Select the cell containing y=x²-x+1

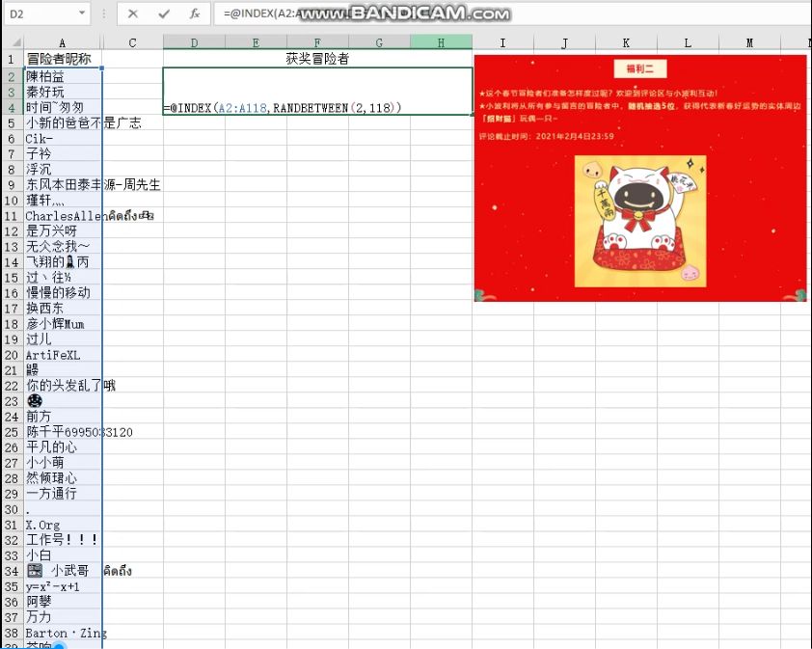(62, 586)
